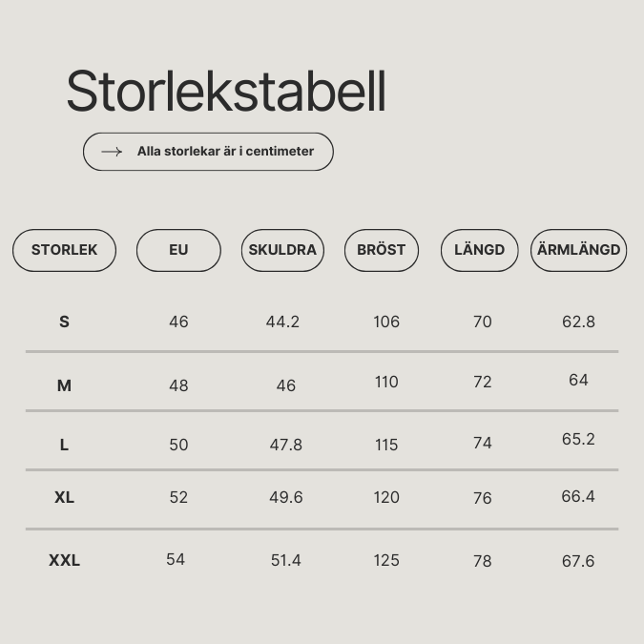Viewport: 644px width, 644px height.
Task: Click the Storlekstabell heading
Action: click(x=226, y=92)
